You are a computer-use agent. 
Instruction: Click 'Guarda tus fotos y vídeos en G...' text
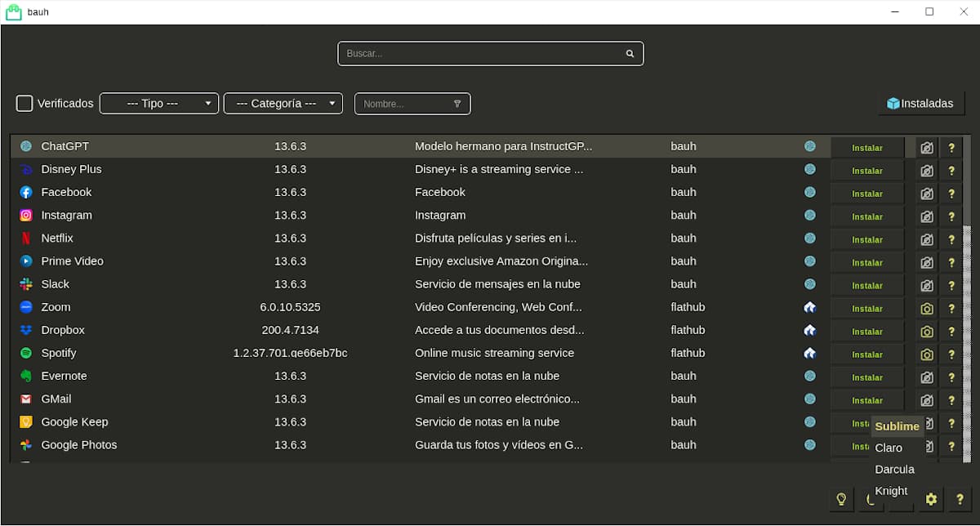[499, 445]
